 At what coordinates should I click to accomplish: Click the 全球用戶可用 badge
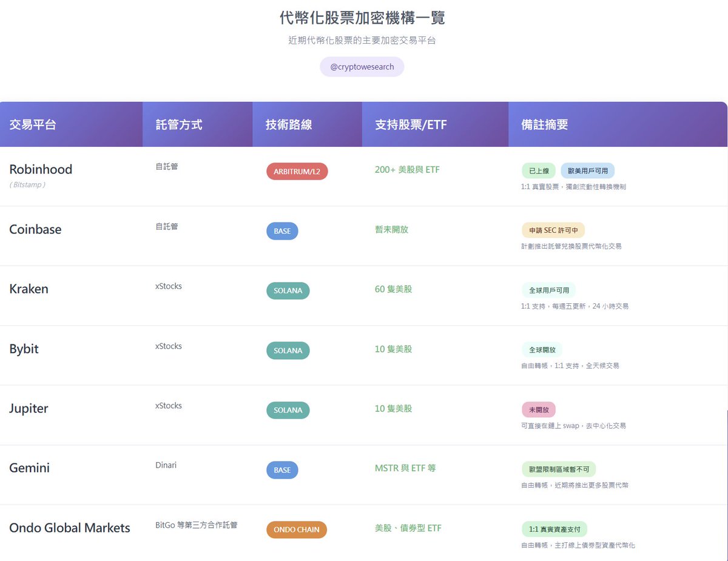(x=549, y=291)
